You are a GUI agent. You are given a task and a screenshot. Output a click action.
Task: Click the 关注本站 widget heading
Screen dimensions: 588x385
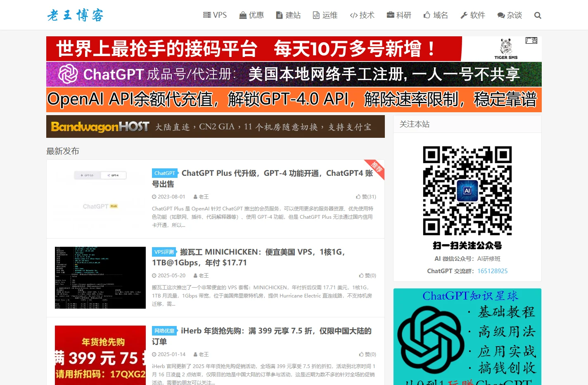point(415,124)
